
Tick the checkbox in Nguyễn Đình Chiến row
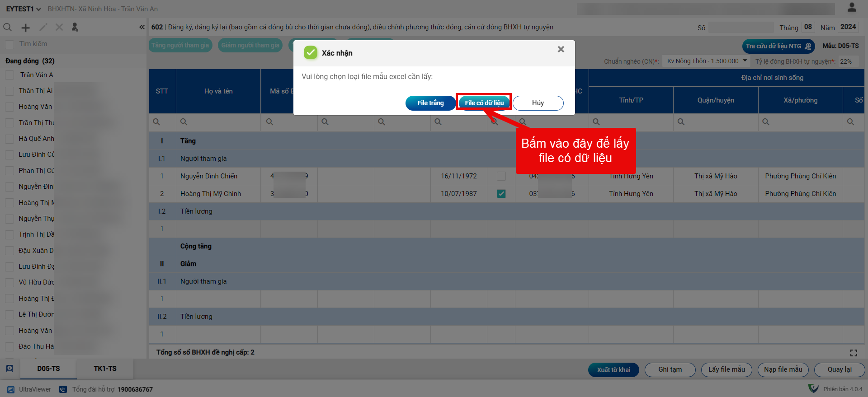501,176
